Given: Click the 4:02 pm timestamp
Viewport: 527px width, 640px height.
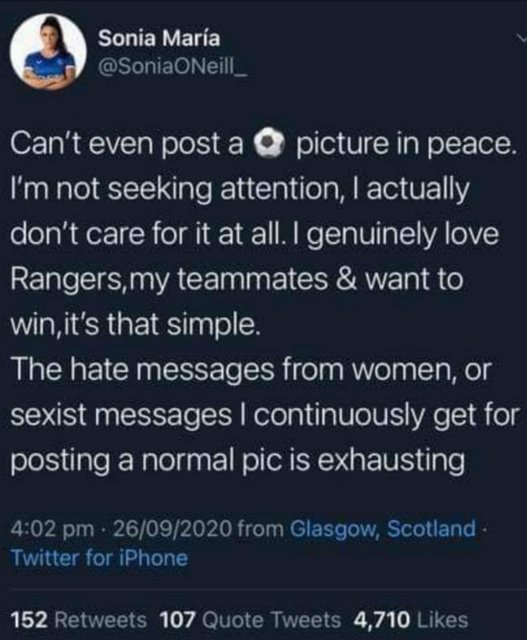Looking at the screenshot, I should (x=52, y=529).
